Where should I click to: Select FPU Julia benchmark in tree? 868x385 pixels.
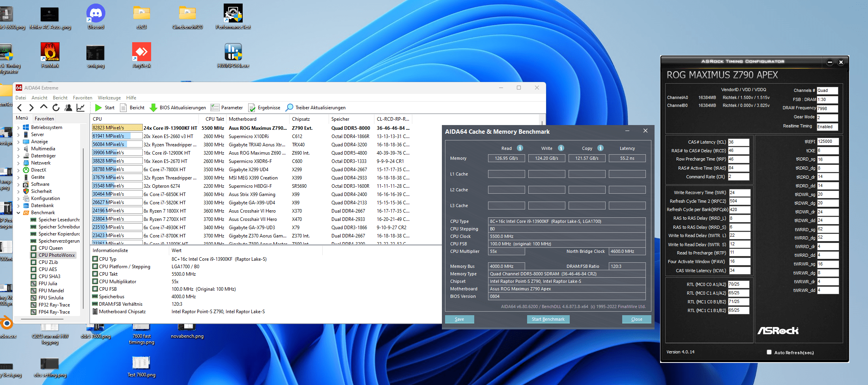[x=48, y=284]
